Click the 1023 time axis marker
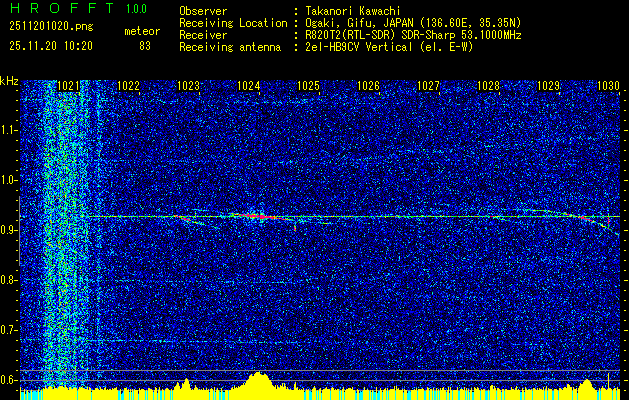Screen dimensions: 629x400 click(188, 85)
